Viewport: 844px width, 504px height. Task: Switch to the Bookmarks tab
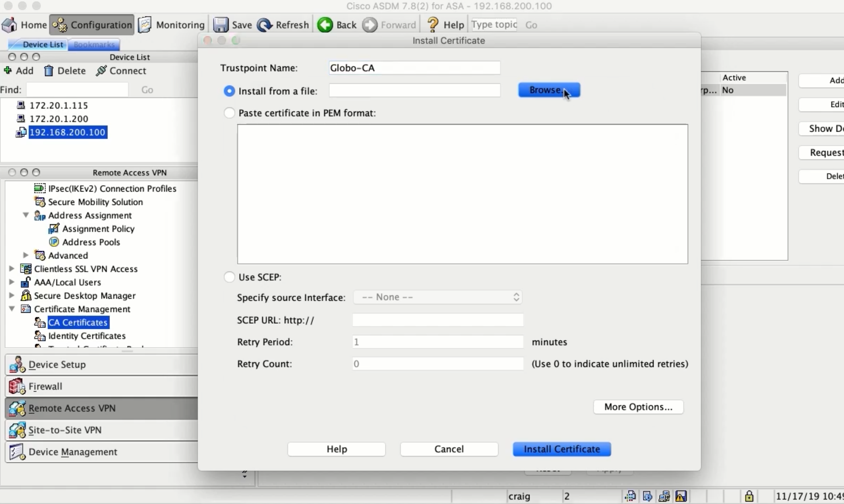click(94, 44)
